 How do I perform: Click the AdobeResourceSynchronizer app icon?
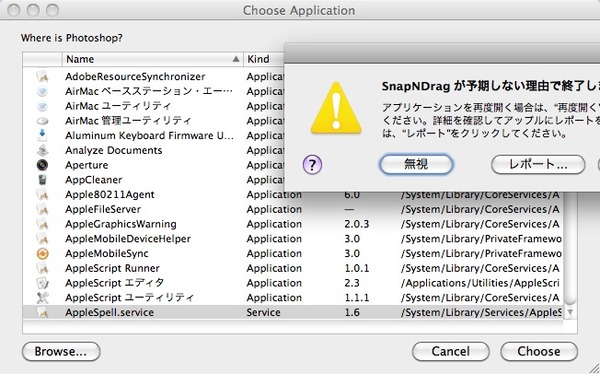click(42, 76)
